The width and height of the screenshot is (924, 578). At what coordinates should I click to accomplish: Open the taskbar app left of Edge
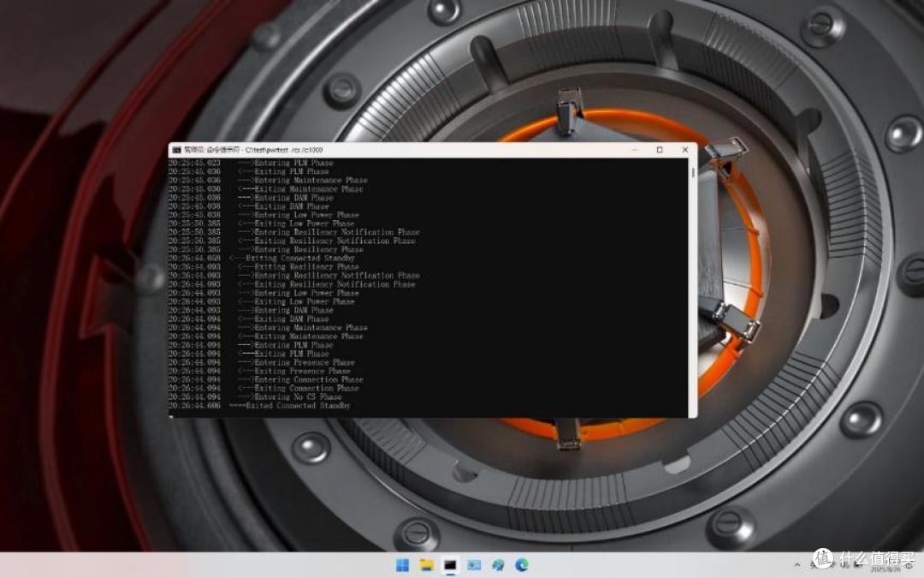tap(498, 566)
